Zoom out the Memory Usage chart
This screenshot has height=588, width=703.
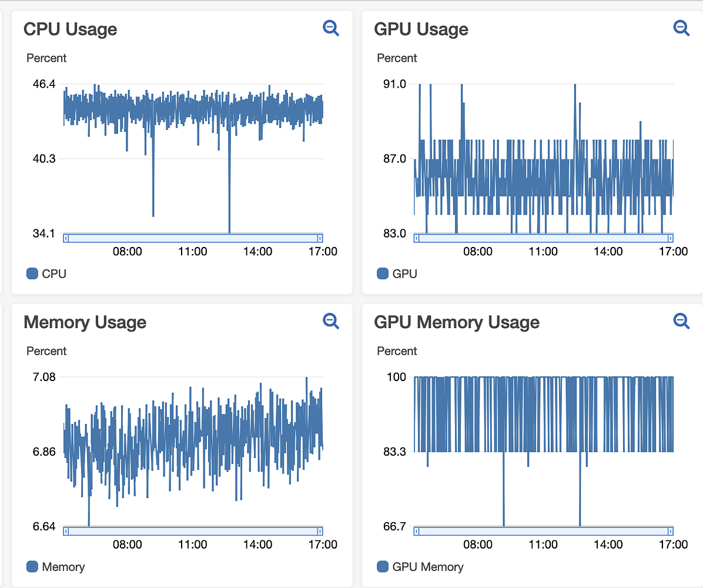point(331,320)
